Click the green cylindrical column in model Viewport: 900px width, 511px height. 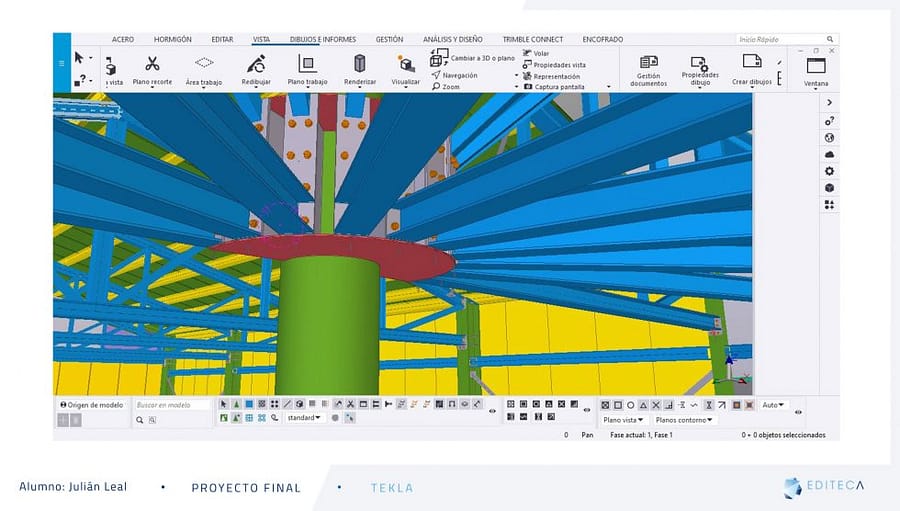tap(328, 327)
